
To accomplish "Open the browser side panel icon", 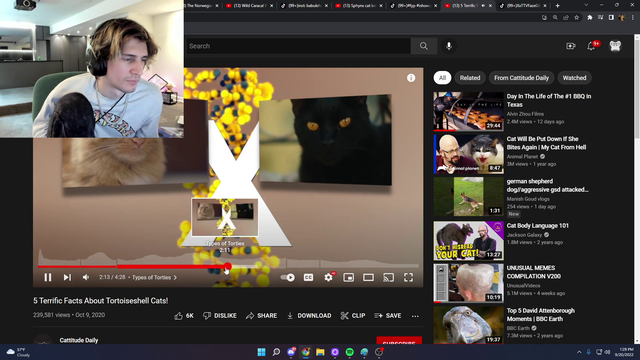I will (611, 18).
